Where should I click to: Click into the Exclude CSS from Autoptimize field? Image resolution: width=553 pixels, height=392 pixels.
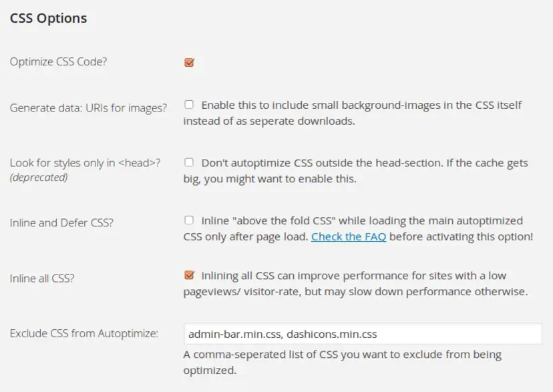tap(363, 333)
